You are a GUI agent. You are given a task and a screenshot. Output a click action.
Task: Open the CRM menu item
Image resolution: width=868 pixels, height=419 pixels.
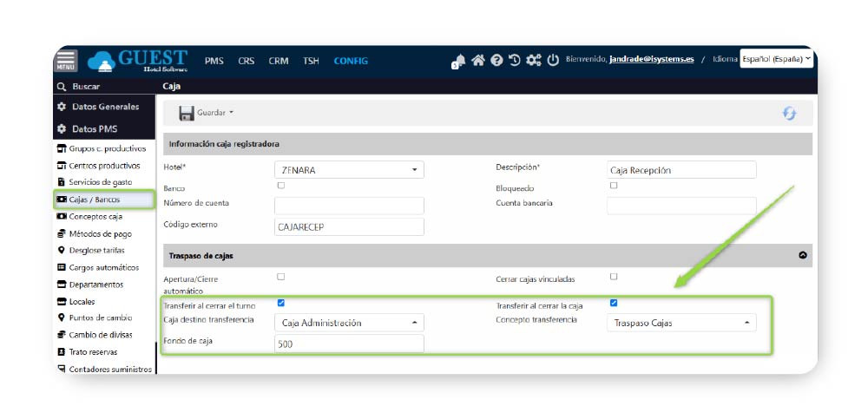(279, 61)
